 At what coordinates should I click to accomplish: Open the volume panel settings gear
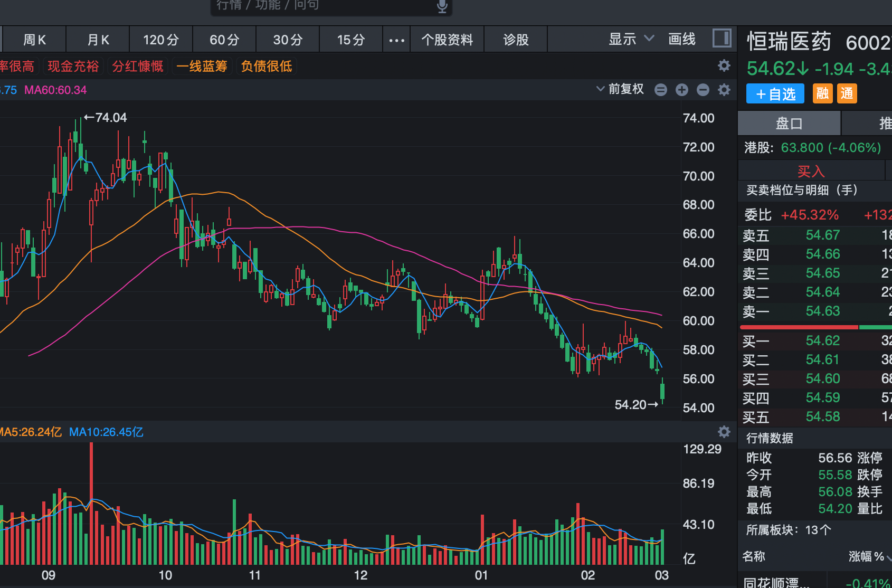coord(724,432)
